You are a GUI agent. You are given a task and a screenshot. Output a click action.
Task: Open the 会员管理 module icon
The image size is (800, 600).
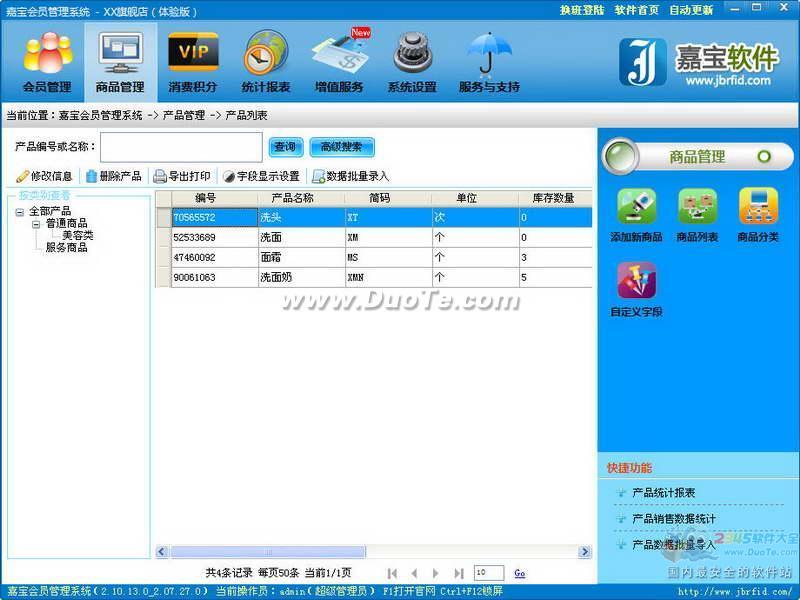tap(47, 61)
